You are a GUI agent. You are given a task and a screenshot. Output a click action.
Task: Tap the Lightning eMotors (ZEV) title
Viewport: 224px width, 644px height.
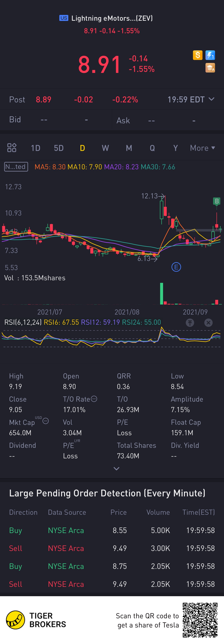point(112,18)
